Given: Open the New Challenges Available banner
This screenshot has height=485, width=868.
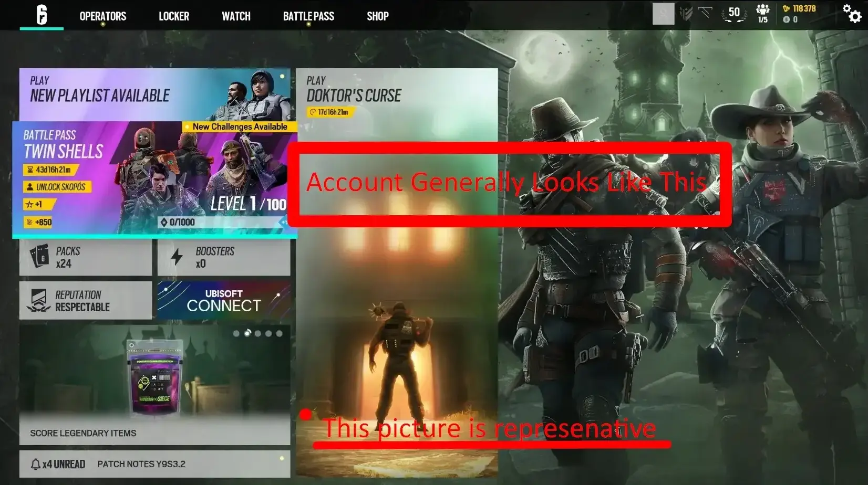Looking at the screenshot, I should point(240,126).
